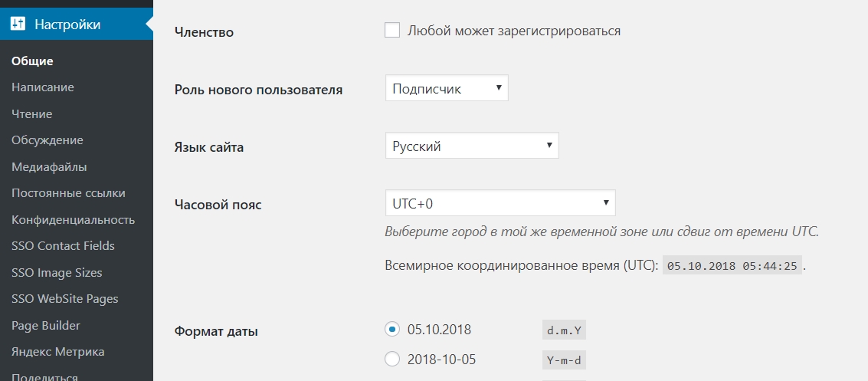Open Яндекс Метрика settings
The image size is (868, 381).
[x=57, y=352]
